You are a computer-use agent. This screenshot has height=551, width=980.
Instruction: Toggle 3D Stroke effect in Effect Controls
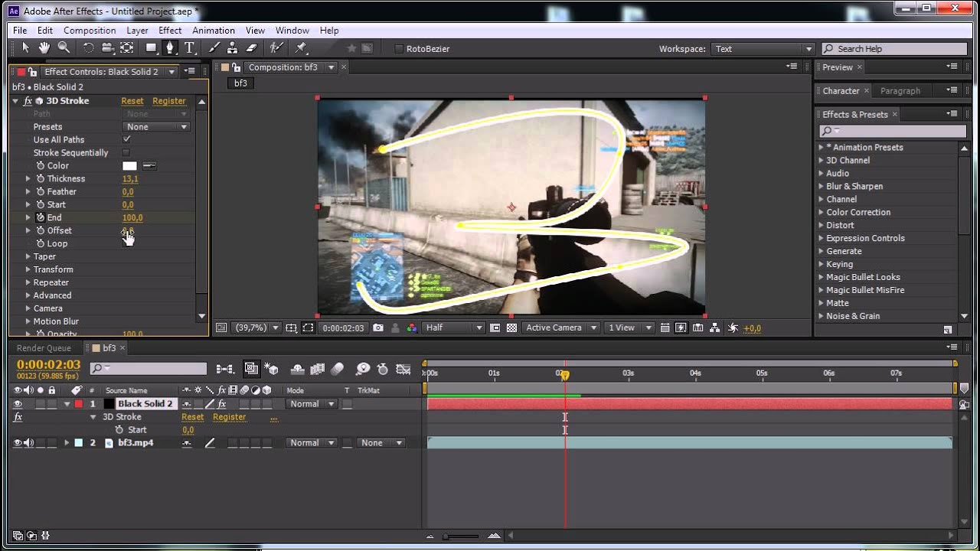tap(28, 101)
